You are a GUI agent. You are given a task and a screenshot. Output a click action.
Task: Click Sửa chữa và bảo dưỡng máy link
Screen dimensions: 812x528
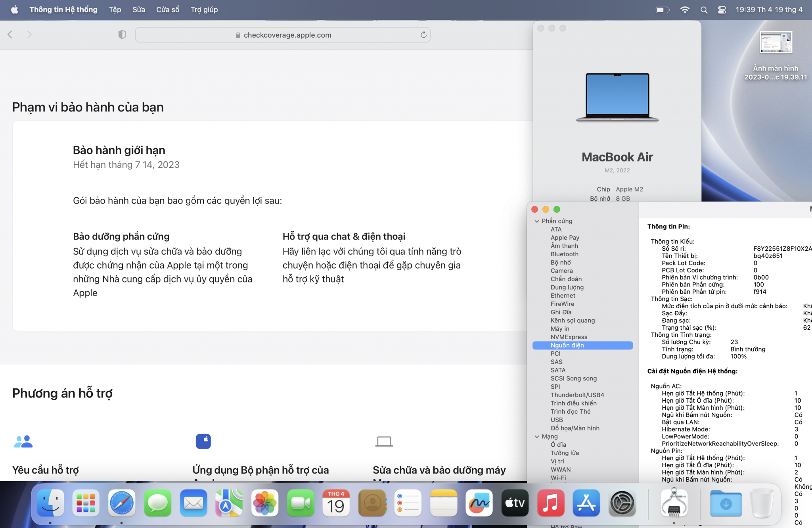[439, 470]
